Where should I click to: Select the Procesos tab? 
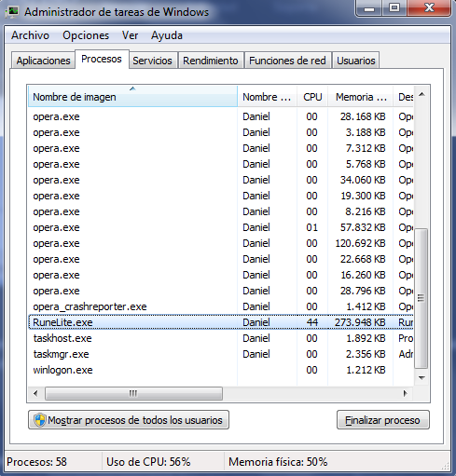click(x=102, y=59)
